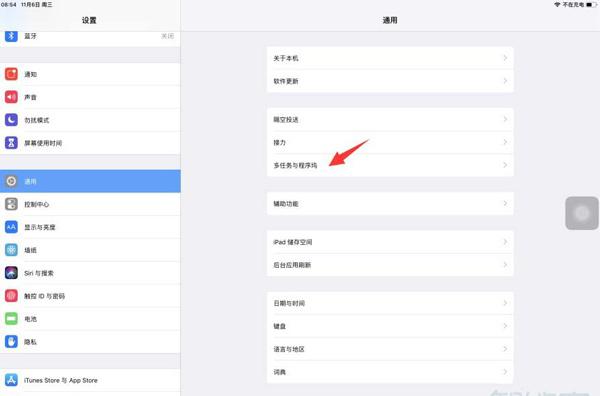
Task: Tap the 关闭 status next to 蓝牙
Action: [167, 36]
